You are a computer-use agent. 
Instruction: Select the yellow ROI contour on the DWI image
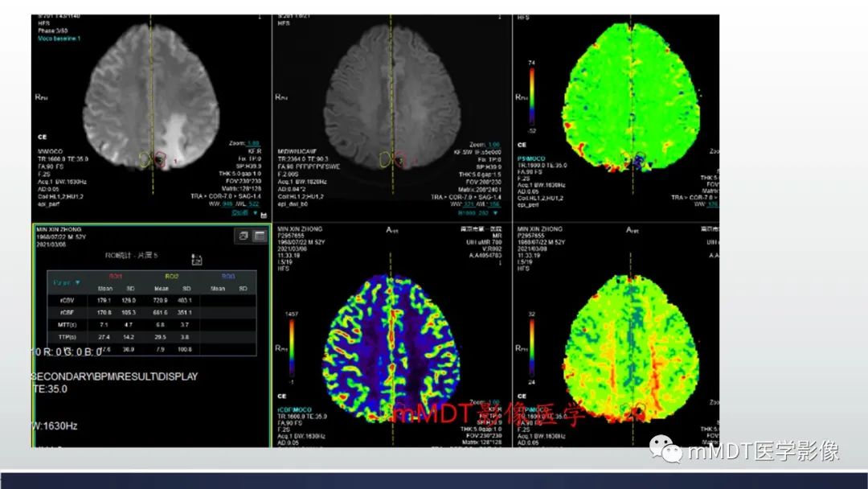pos(385,161)
